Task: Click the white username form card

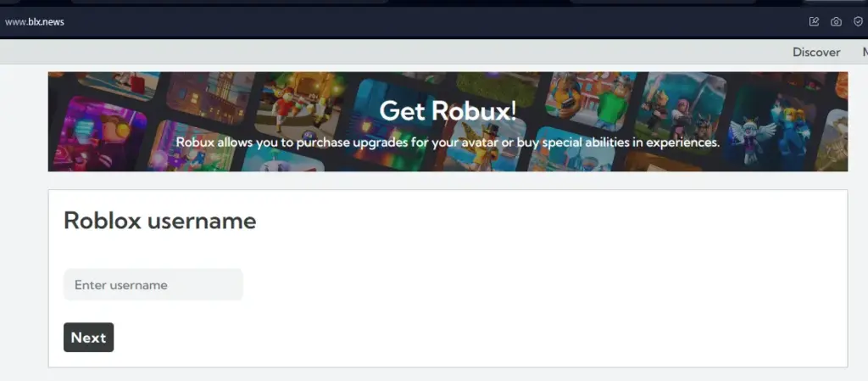Action: click(x=448, y=278)
